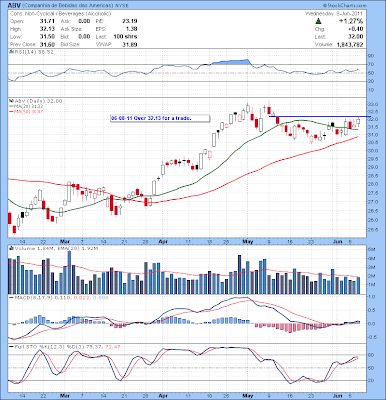
Task: Click the RSI blue overbought shaded area
Action: [232, 62]
